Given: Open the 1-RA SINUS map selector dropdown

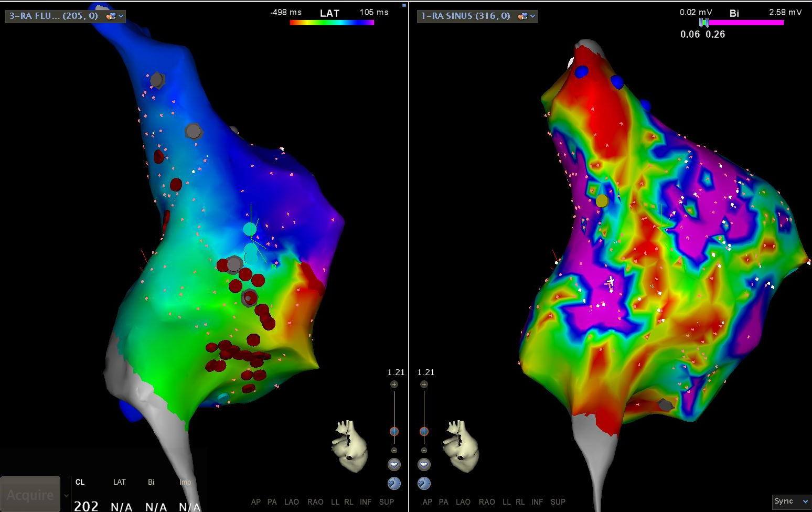Looking at the screenshot, I should click(x=533, y=16).
